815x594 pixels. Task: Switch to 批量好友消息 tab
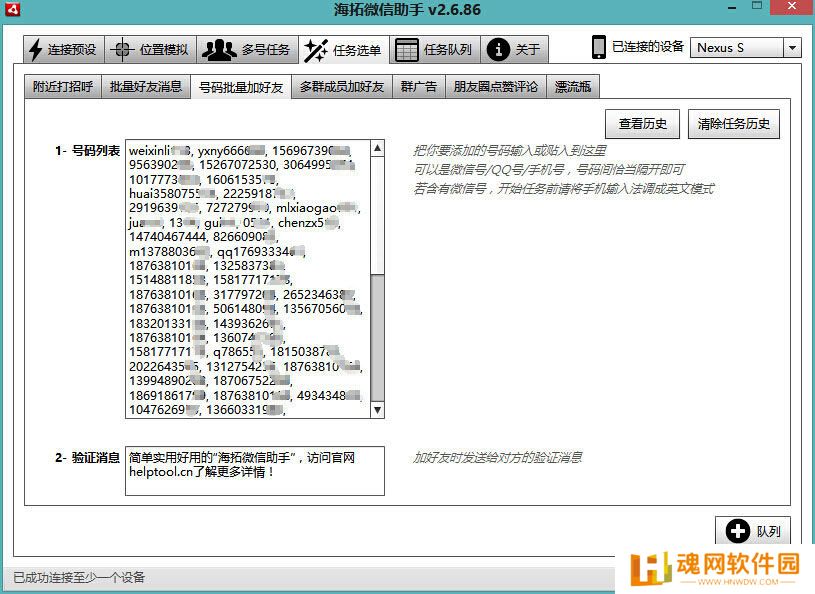(x=145, y=87)
